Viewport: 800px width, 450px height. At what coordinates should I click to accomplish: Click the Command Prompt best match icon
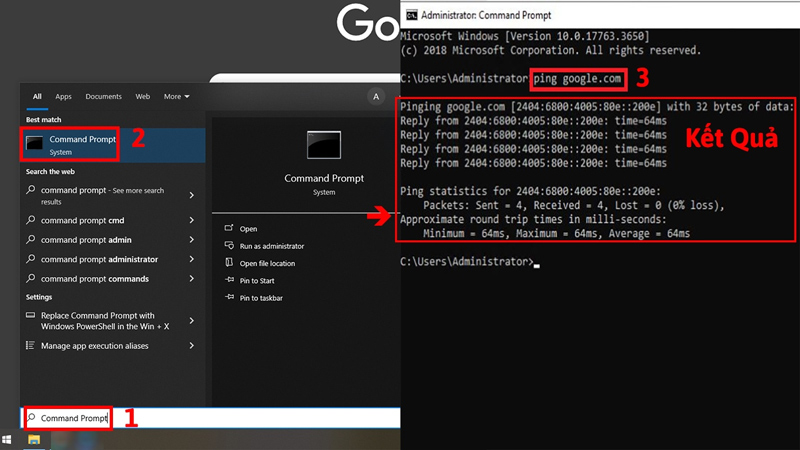(x=35, y=144)
